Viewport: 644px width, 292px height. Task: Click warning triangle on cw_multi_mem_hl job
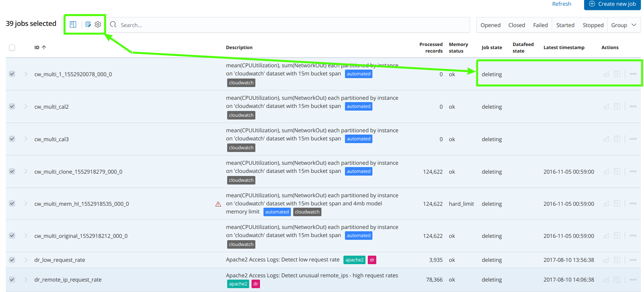click(x=218, y=204)
